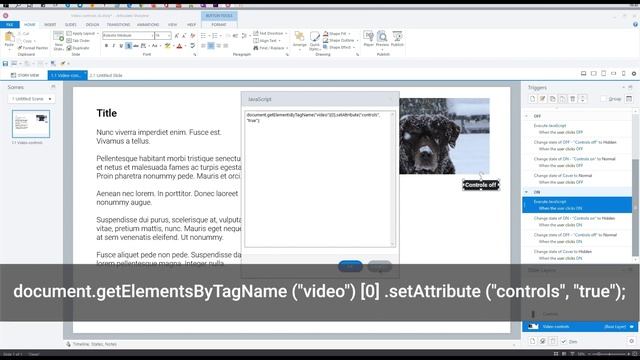Click the help question mark icon
This screenshot has height=360, width=640.
click(635, 24)
